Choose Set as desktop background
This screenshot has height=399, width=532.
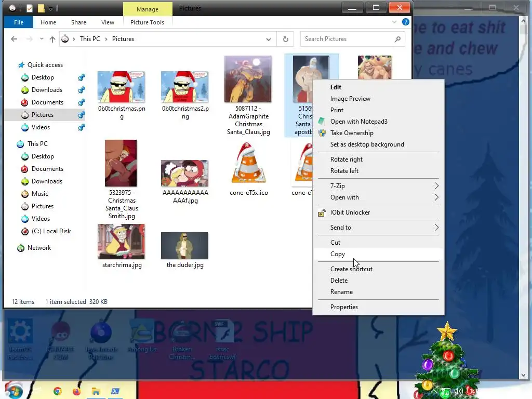pos(378,144)
